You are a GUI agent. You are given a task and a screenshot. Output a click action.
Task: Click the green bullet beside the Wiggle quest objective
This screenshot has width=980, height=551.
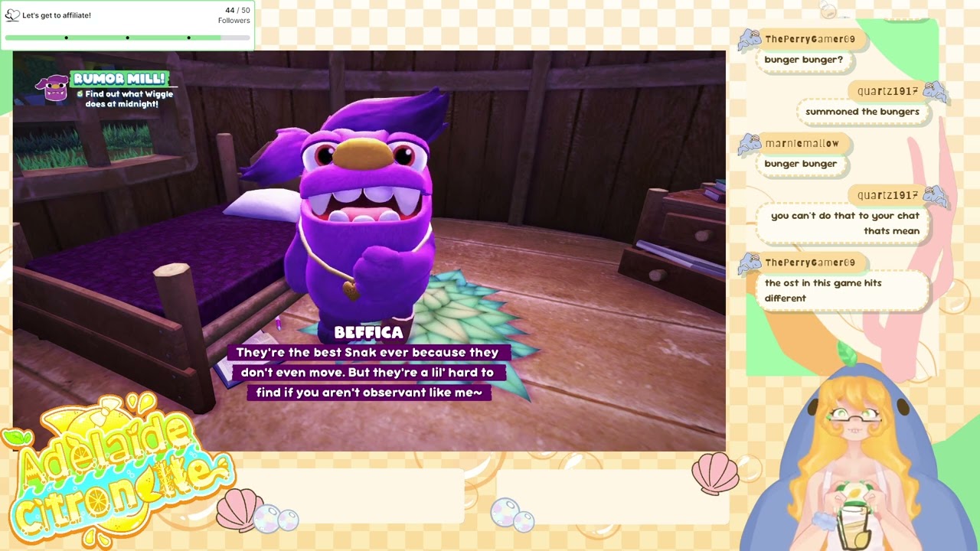coord(80,94)
